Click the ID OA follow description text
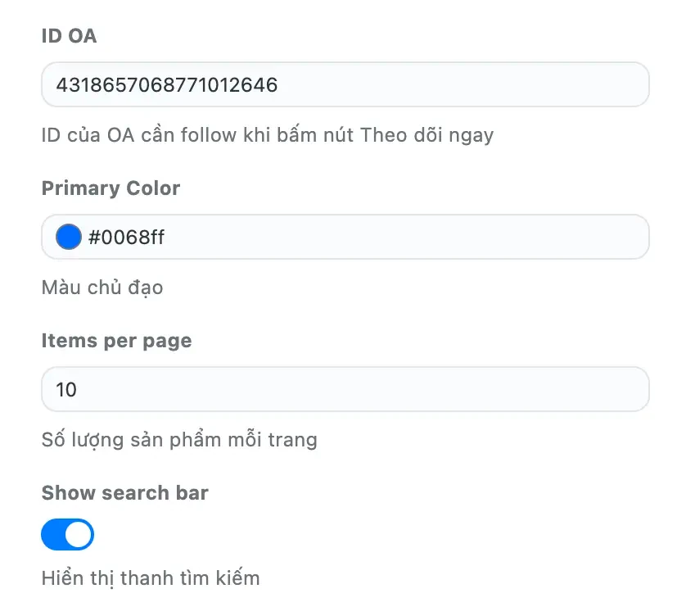This screenshot has width=677, height=616. 267,135
